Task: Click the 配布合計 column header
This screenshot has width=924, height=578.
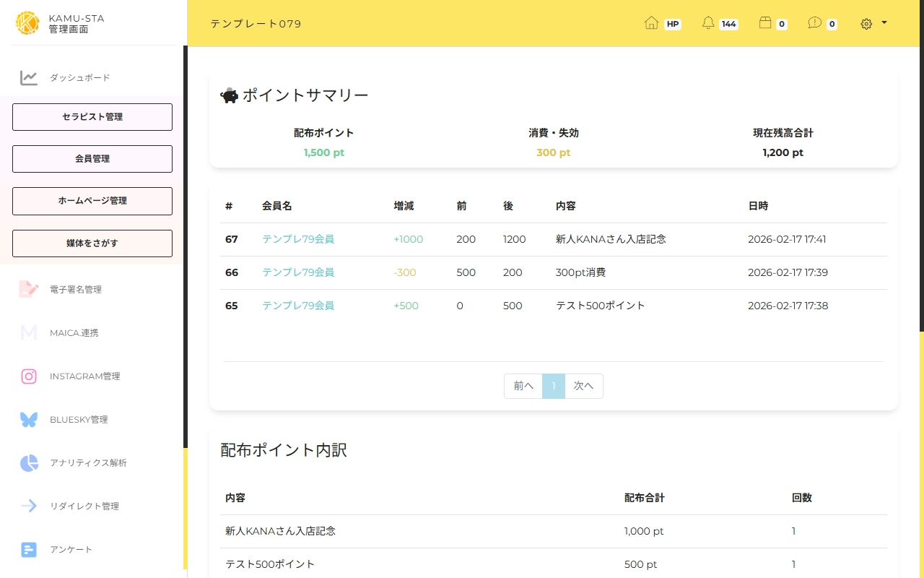Action: click(645, 498)
